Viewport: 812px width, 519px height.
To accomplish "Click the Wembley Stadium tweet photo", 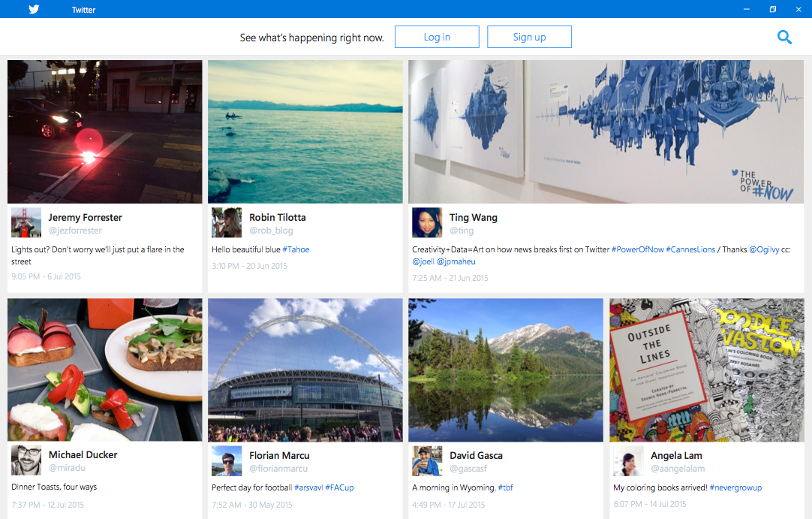I will point(305,369).
